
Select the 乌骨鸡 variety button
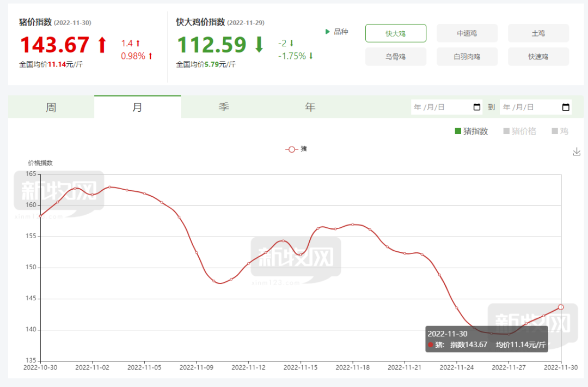coord(396,57)
